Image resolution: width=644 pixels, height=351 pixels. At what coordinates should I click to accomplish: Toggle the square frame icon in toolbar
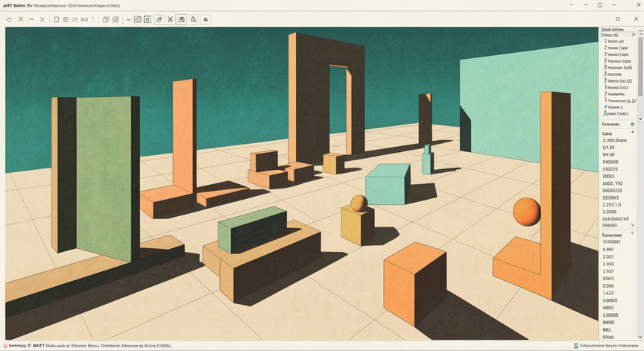[x=148, y=19]
